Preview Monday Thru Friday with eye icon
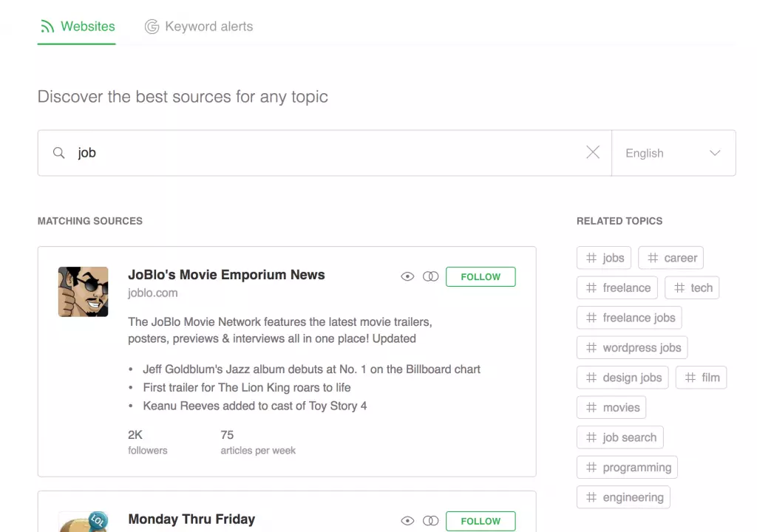 [407, 521]
